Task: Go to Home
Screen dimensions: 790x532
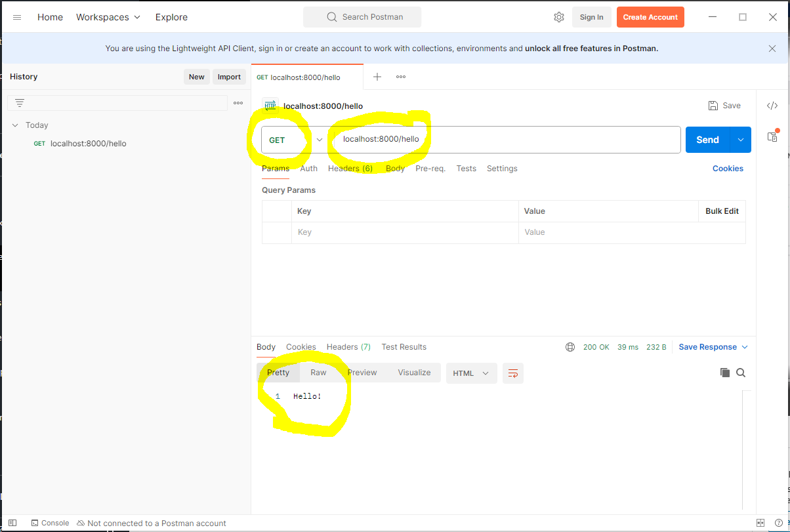Action: coord(50,17)
